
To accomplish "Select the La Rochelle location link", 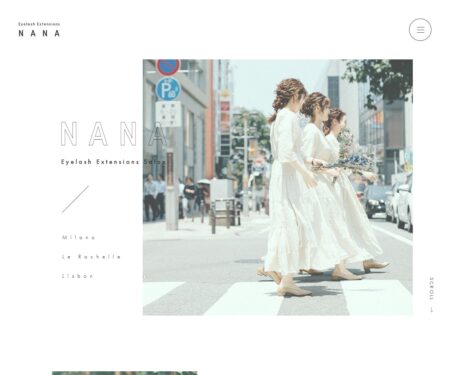I will coord(91,257).
